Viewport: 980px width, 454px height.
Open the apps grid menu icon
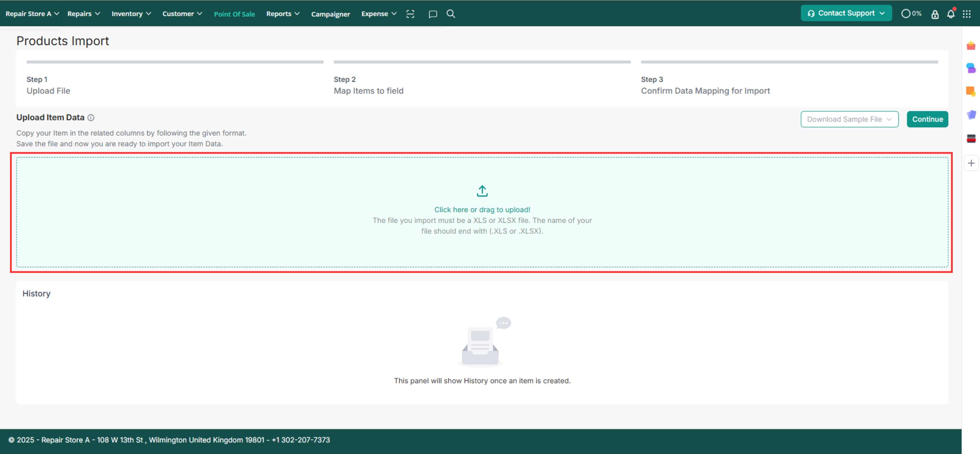966,14
